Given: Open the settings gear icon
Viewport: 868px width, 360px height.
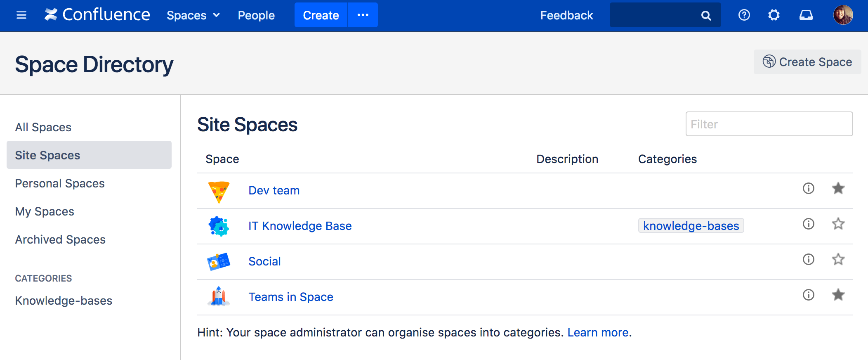Looking at the screenshot, I should click(774, 15).
